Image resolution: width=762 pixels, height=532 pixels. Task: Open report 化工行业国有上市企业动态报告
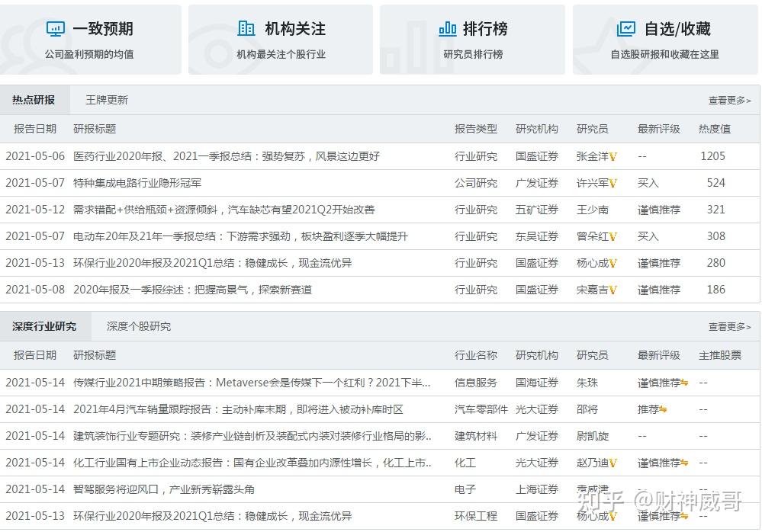tap(252, 463)
